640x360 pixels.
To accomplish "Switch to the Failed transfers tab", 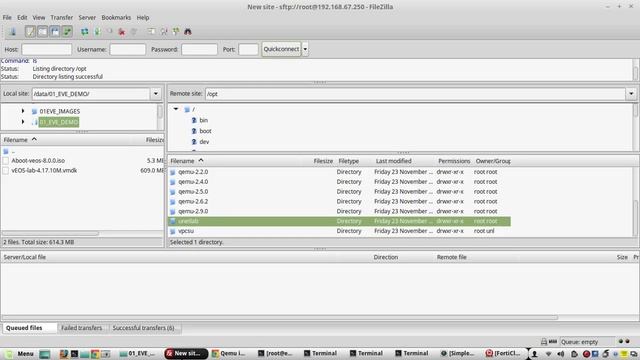I will (x=82, y=328).
